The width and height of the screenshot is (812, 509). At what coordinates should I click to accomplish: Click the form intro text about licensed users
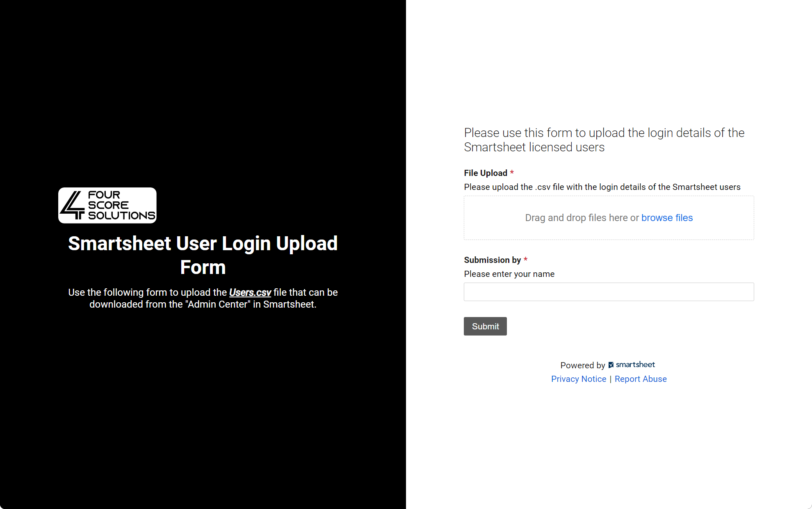pyautogui.click(x=604, y=140)
